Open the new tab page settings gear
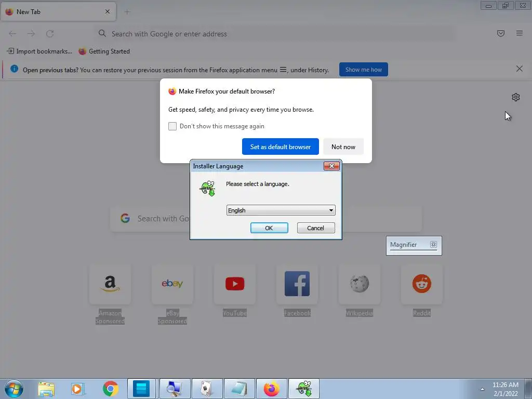This screenshot has width=532, height=399. pyautogui.click(x=516, y=97)
